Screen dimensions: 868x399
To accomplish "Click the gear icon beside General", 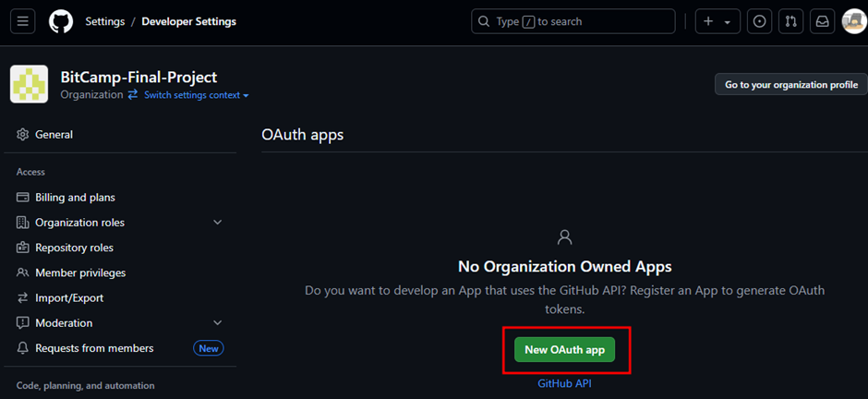I will [23, 135].
